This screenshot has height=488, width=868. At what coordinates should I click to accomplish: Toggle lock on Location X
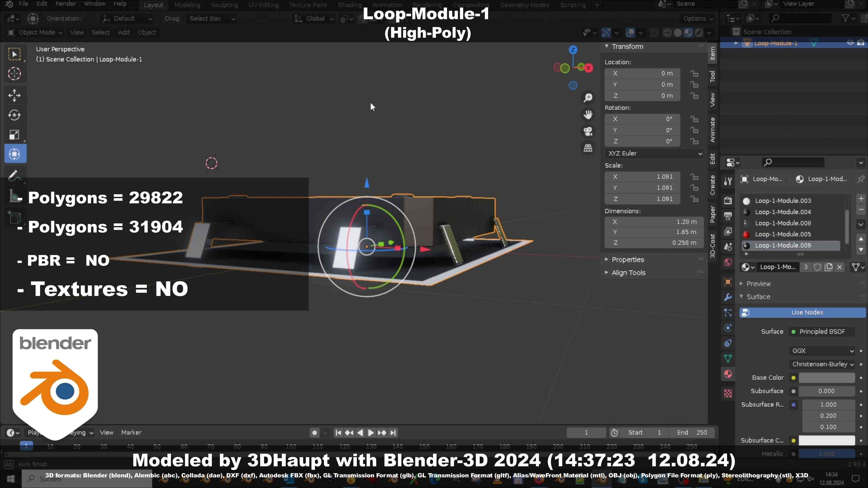pos(694,73)
